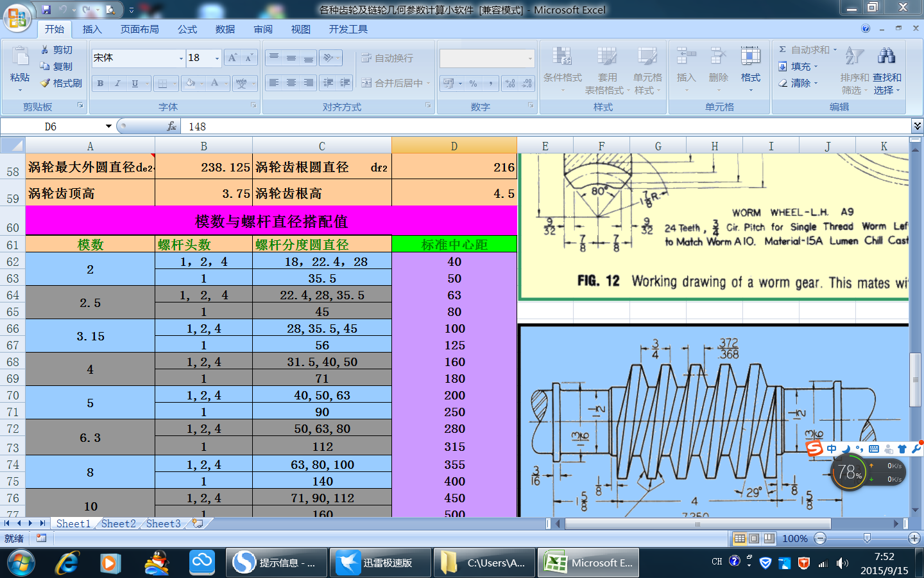Click the Insert Worksheet tab icon
Viewport: 924px width, 578px height.
(198, 523)
